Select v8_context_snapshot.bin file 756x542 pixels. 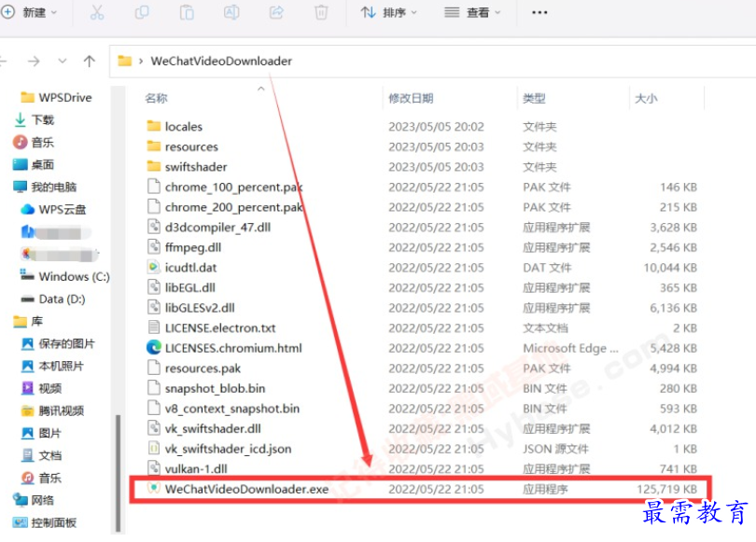[x=223, y=409]
